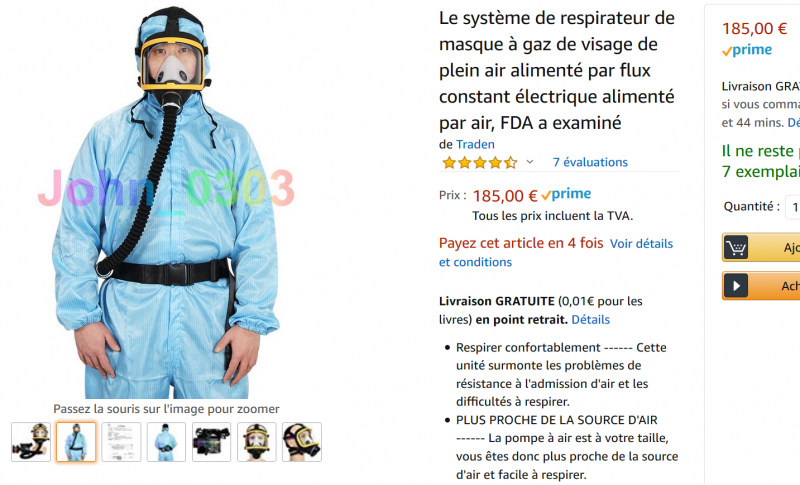Select the certificate document thumbnail
The height and width of the screenshot is (485, 800).
(x=121, y=442)
